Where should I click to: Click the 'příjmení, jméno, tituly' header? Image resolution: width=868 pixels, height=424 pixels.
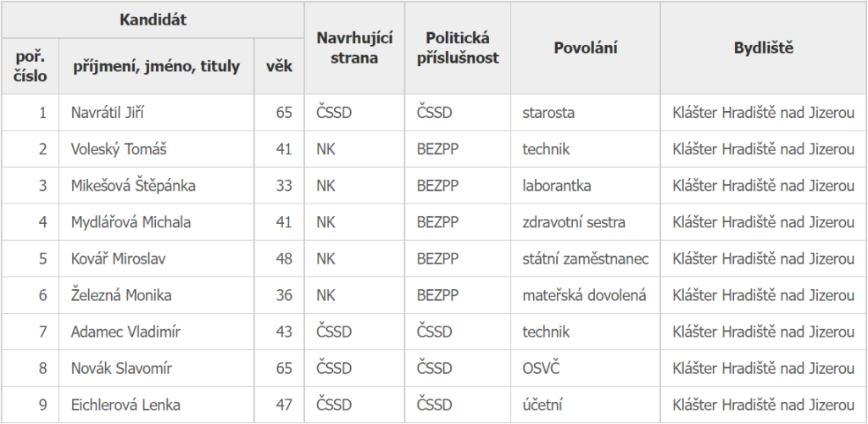156,66
